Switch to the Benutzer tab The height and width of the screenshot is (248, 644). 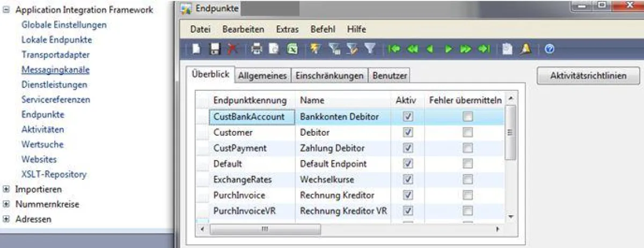click(x=390, y=76)
